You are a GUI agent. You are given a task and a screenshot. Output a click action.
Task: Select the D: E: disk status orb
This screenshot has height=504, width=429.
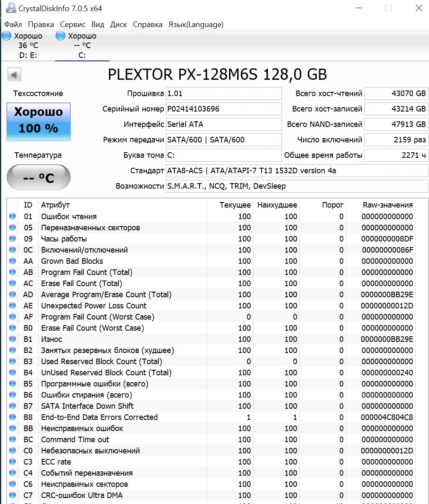[6, 36]
